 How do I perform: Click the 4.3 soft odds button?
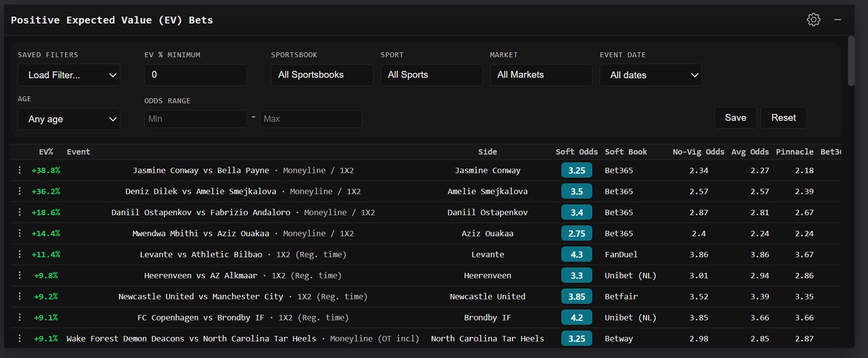click(577, 254)
